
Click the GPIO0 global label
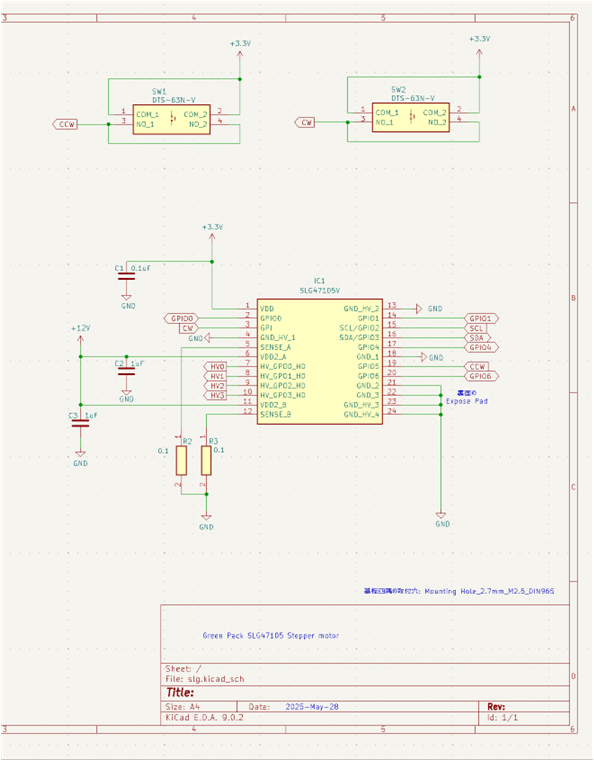pos(182,319)
